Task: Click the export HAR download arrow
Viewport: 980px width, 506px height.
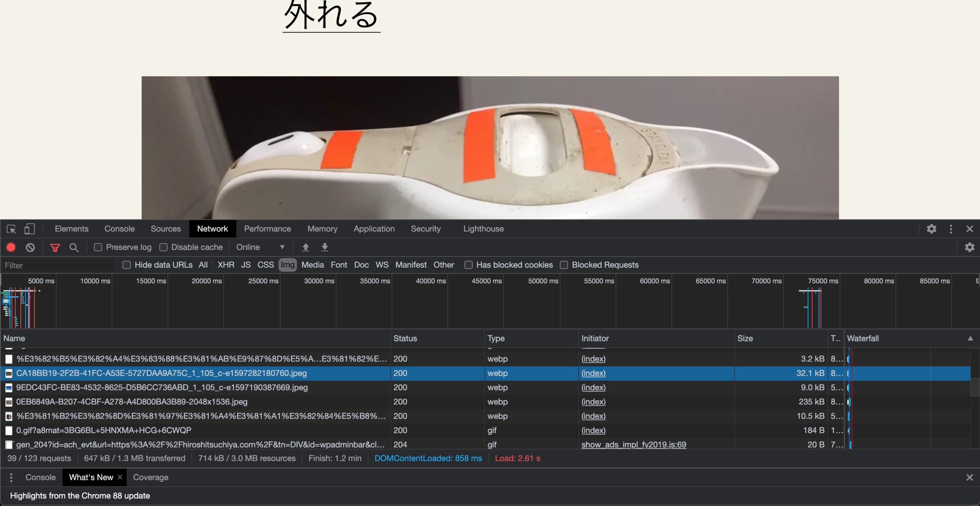Action: [x=325, y=247]
